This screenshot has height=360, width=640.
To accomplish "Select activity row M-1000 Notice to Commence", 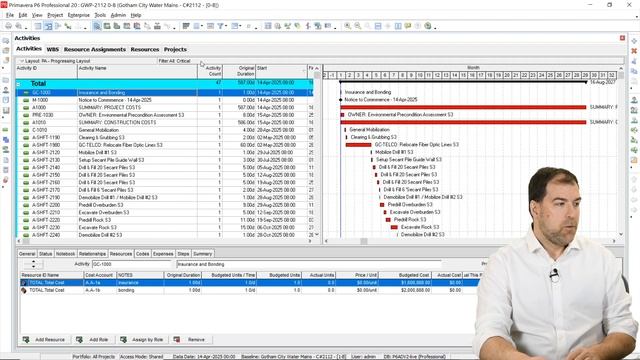I will (165, 100).
